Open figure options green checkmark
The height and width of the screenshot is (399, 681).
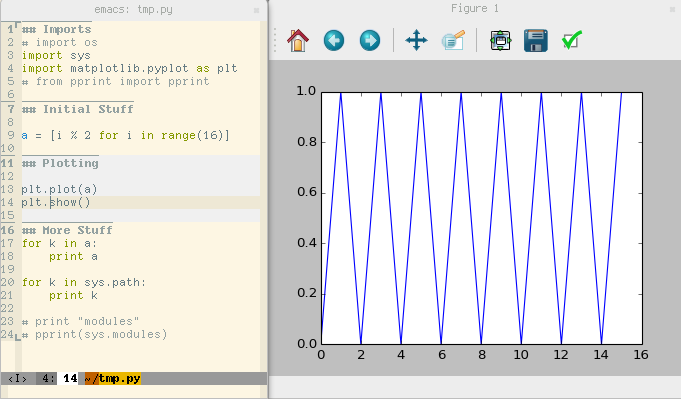572,40
